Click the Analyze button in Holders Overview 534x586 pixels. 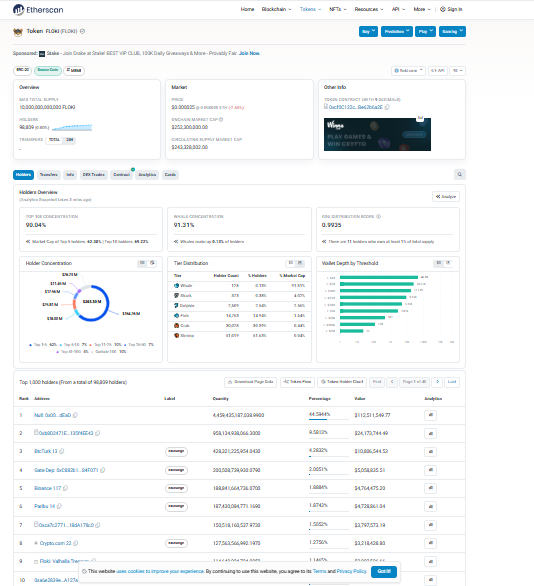click(x=446, y=197)
